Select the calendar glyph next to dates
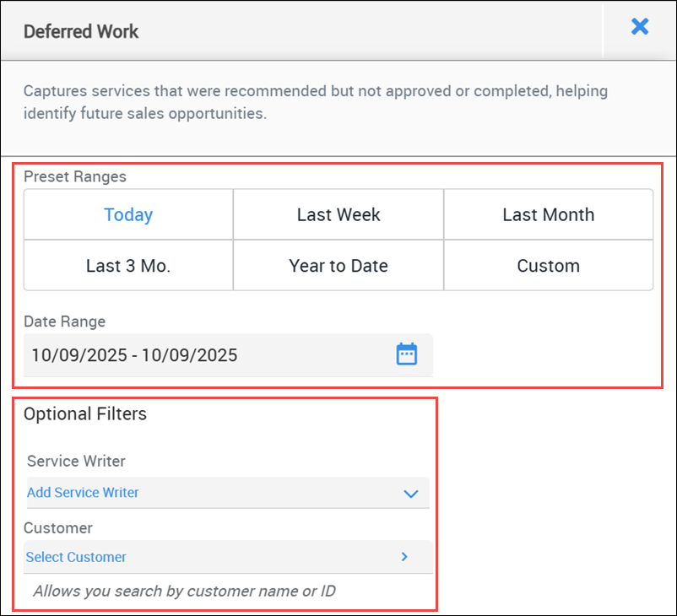This screenshot has width=677, height=616. (x=406, y=354)
